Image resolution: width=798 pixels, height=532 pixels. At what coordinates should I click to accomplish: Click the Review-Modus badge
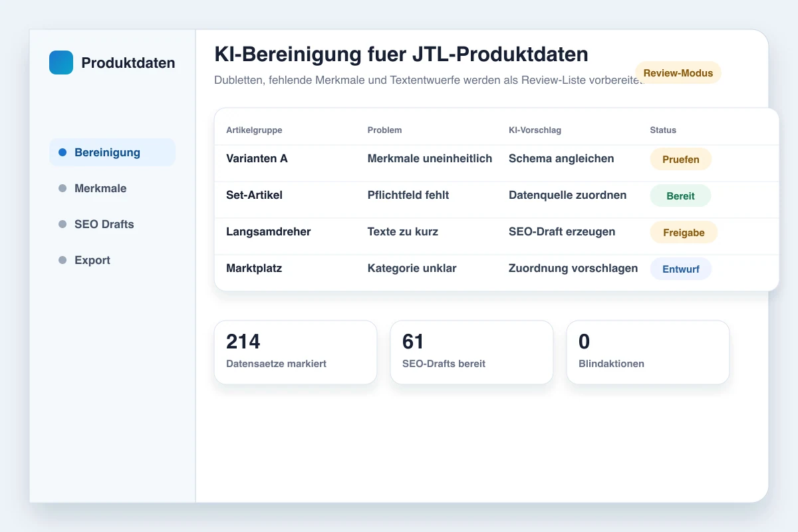tap(678, 73)
